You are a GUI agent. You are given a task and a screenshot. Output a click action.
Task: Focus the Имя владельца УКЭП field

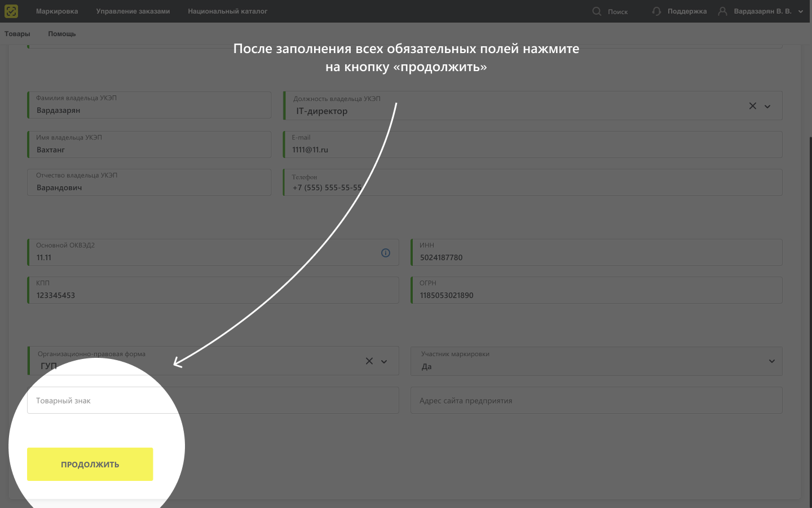(149, 144)
